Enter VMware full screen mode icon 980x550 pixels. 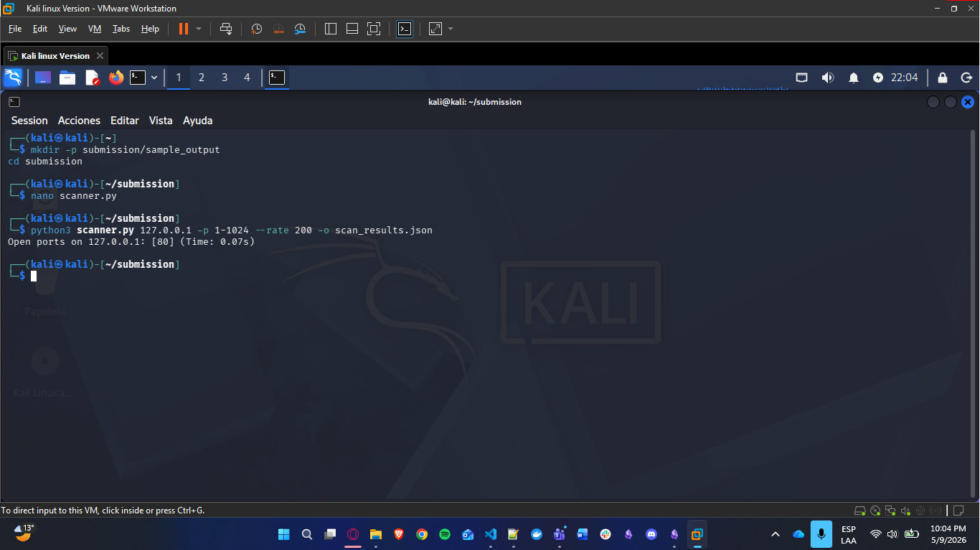tap(374, 29)
